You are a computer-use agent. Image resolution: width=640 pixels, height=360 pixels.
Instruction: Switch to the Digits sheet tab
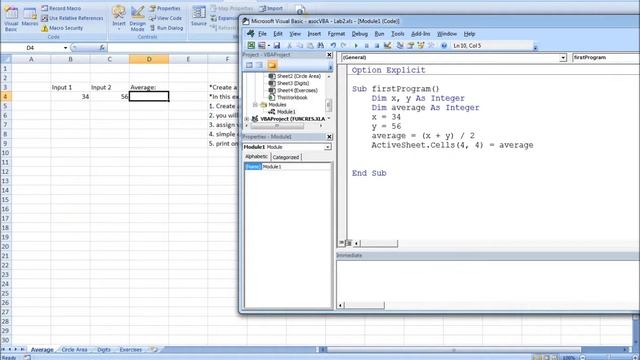coord(104,350)
